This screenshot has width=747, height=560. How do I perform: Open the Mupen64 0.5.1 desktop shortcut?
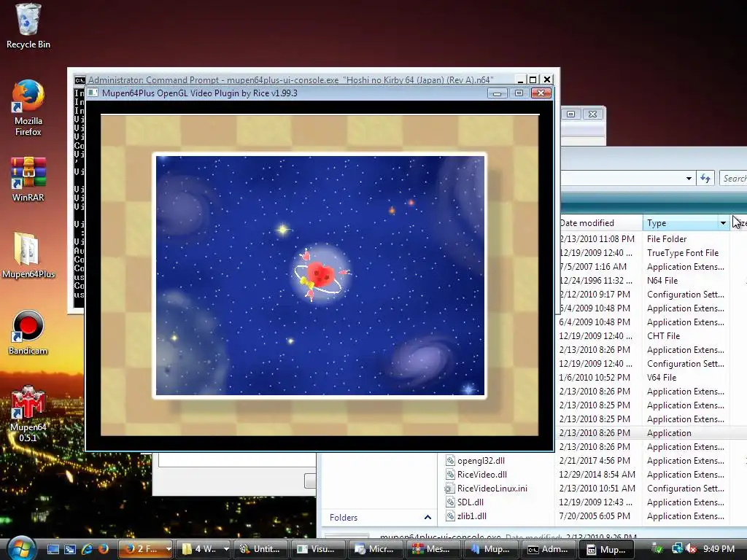pyautogui.click(x=28, y=414)
